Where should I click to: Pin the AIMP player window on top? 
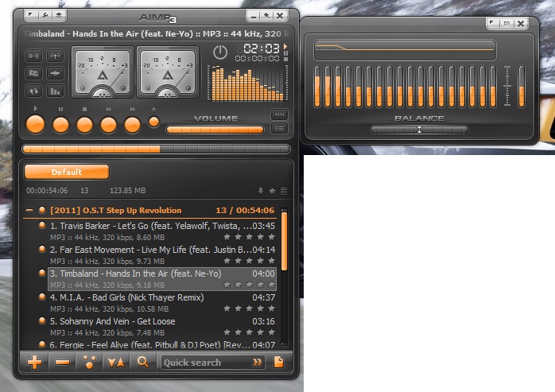coord(266,16)
